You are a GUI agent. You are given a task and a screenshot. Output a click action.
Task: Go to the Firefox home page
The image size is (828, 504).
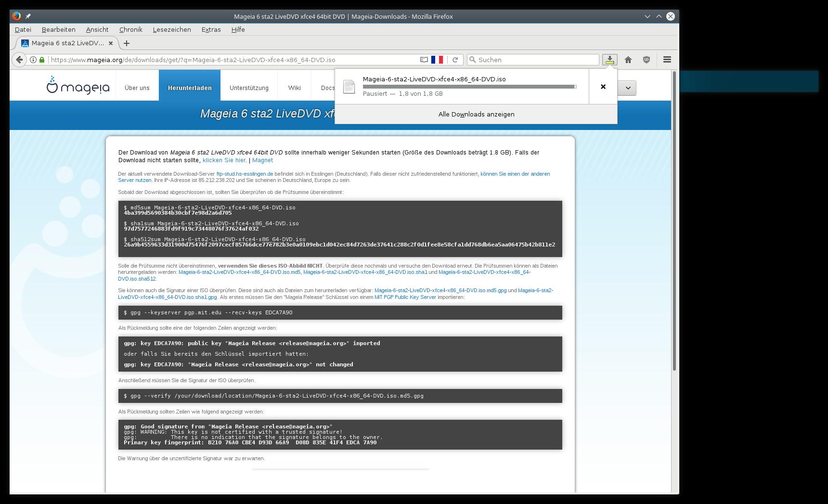pos(628,60)
